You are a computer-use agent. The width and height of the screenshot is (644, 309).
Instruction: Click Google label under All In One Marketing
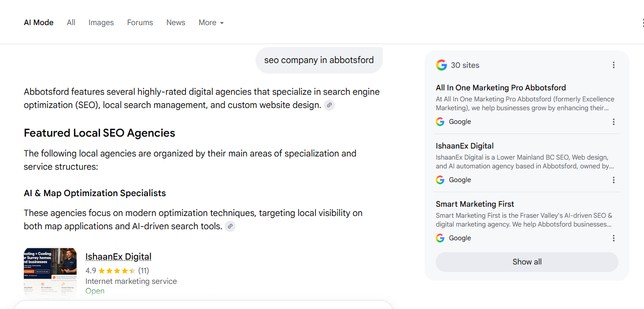(x=460, y=122)
